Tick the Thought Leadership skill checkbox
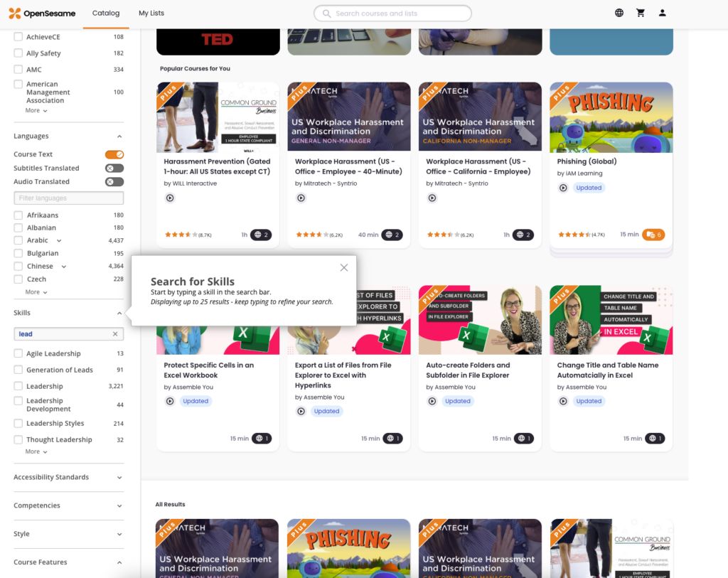Screen dimensions: 728x578 [x=18, y=439]
